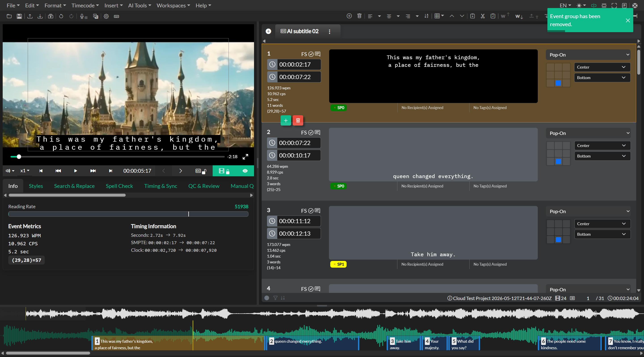Play the video
The image size is (644, 357).
point(75,171)
